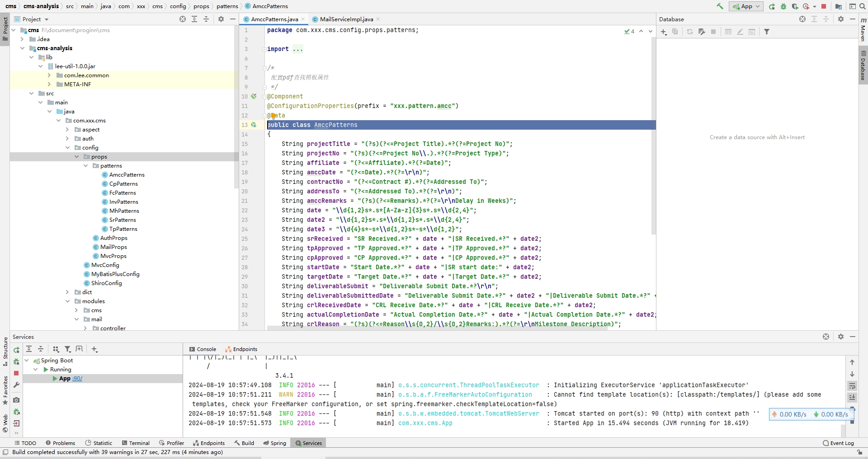Click the Exit icon in Services sidebar
The image size is (868, 459).
pyautogui.click(x=16, y=423)
